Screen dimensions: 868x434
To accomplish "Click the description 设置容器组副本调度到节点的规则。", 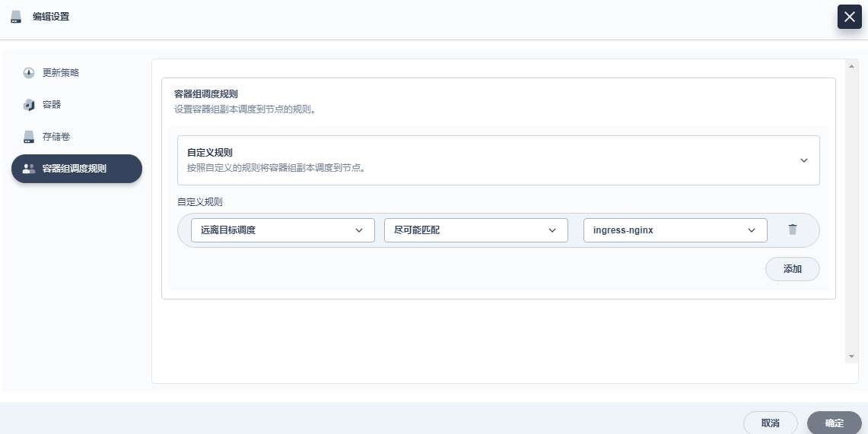I will click(x=245, y=109).
